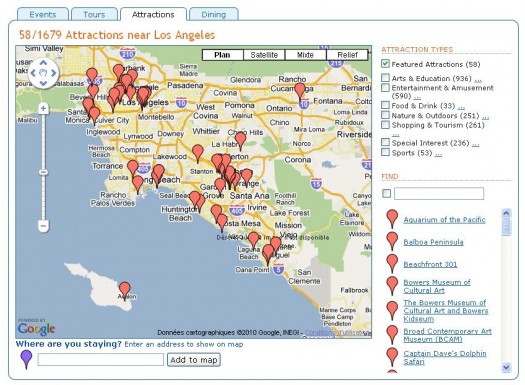Expand Special Interest subcategories ellipsis
This screenshot has width=525, height=385.
(475, 144)
